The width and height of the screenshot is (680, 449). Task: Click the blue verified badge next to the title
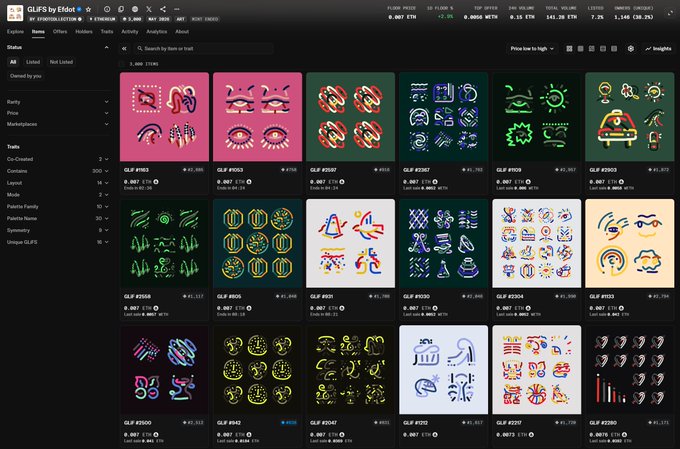pyautogui.click(x=79, y=9)
